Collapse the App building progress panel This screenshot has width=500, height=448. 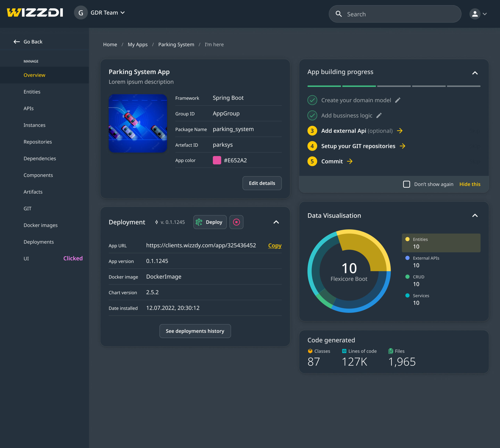pos(475,73)
